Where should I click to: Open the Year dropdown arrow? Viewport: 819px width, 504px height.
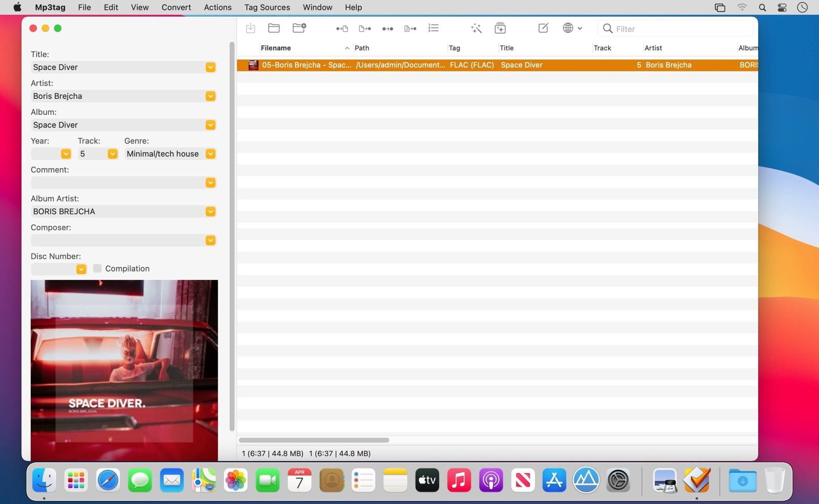tap(66, 154)
